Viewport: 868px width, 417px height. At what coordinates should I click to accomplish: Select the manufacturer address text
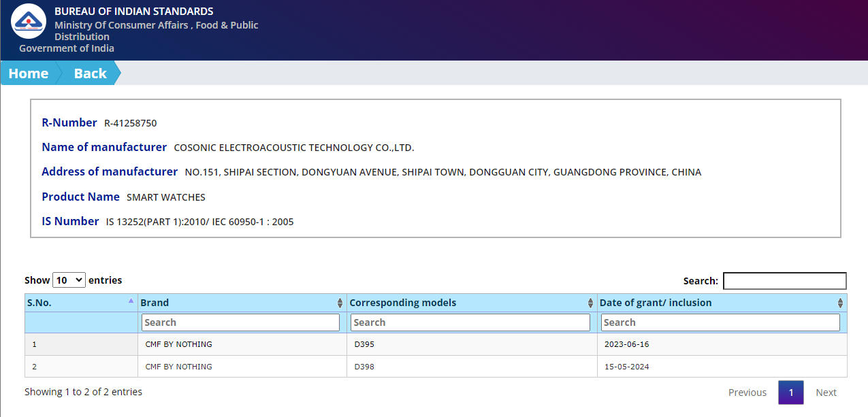[443, 173]
